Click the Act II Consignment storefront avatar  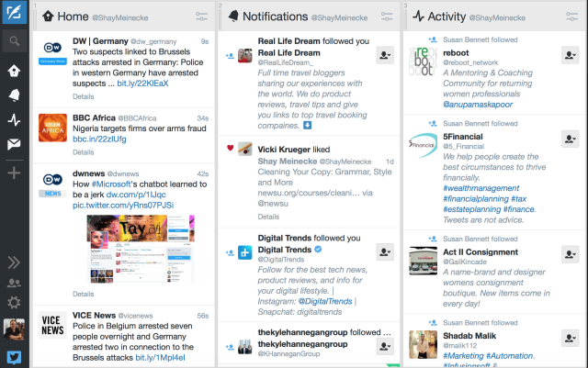[x=423, y=261]
